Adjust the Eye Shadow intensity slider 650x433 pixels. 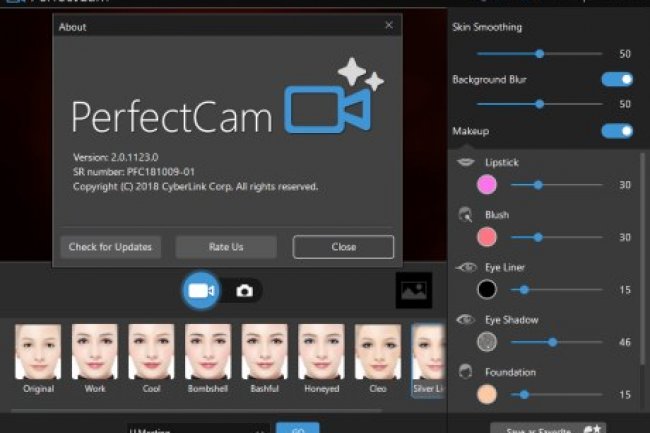(x=556, y=342)
